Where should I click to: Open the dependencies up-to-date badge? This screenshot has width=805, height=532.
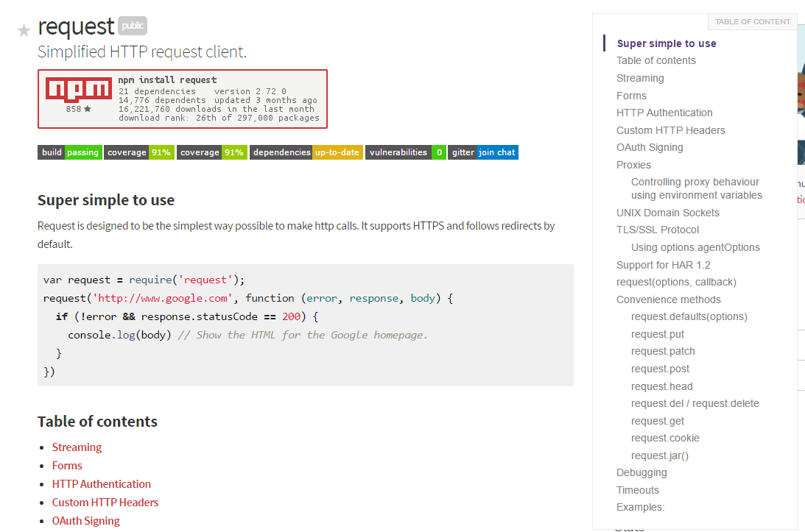(x=306, y=152)
